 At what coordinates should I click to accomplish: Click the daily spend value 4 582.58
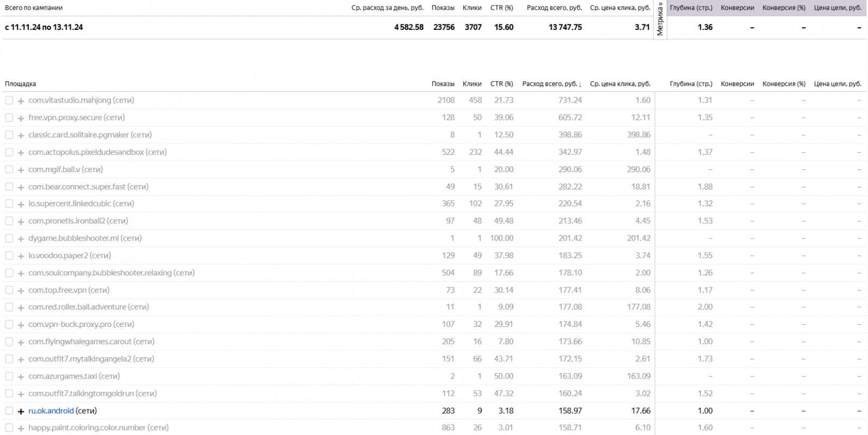(409, 27)
